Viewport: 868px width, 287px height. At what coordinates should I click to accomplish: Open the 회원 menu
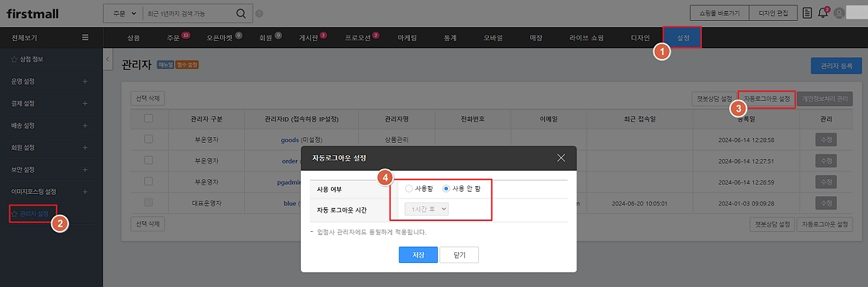point(266,38)
